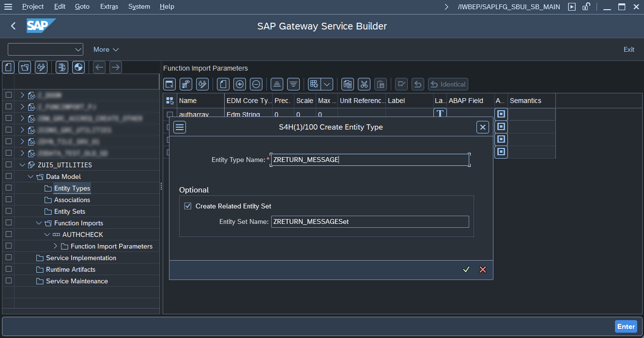Open the Project menu
This screenshot has height=338, width=644.
pos(33,7)
